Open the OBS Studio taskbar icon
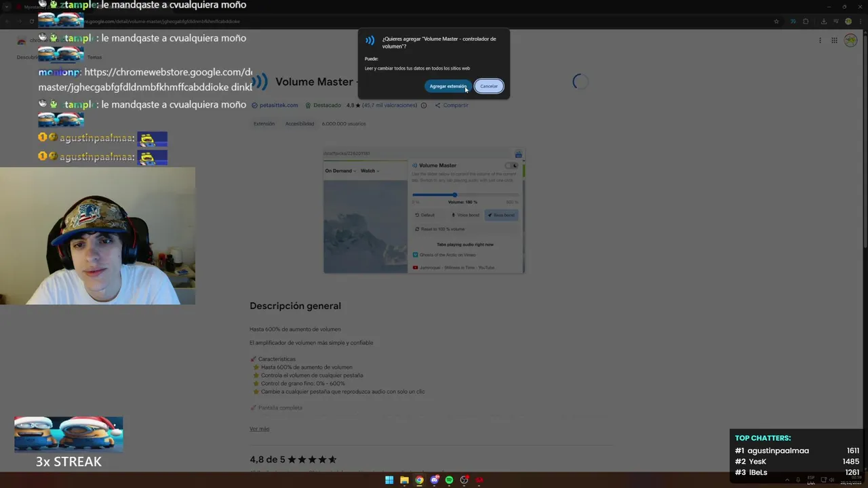This screenshot has width=868, height=488. point(464,480)
